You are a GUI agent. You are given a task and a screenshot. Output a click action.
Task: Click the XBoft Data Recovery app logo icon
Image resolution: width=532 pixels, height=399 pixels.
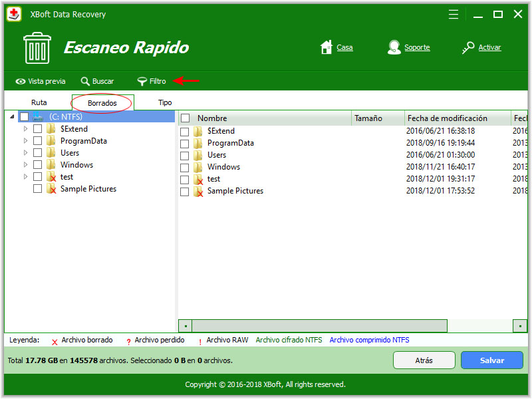point(14,14)
